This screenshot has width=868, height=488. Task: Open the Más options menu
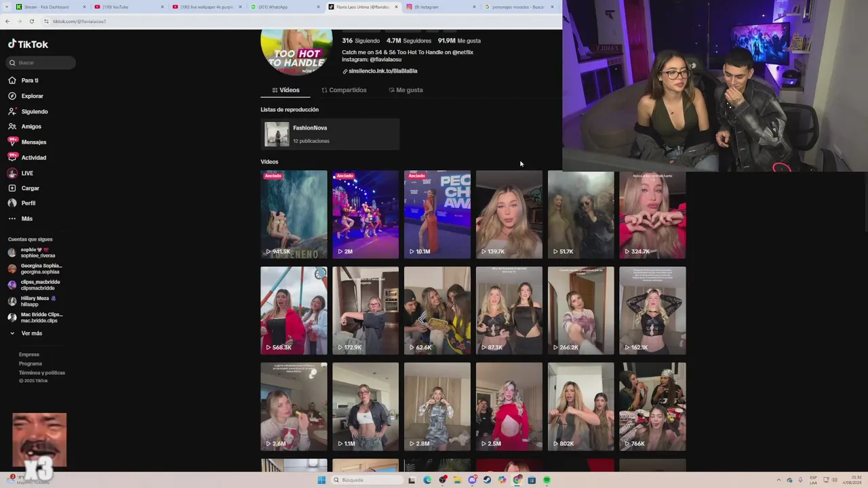(x=20, y=219)
